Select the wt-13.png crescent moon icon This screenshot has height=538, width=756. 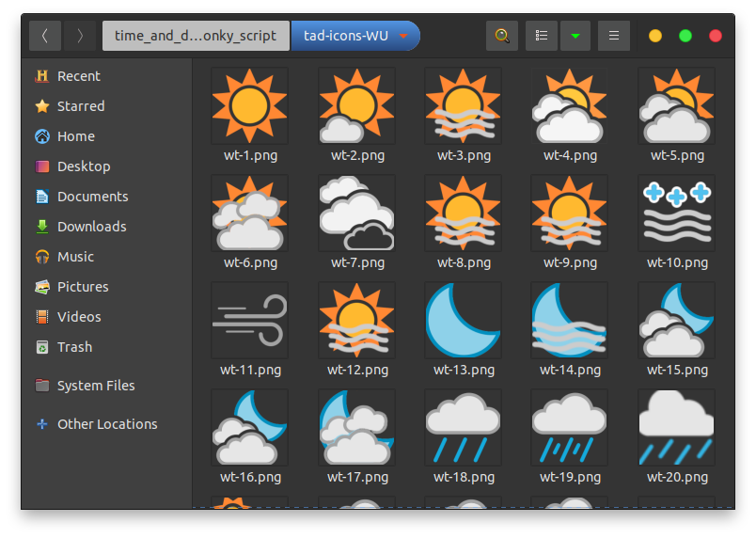pos(464,321)
